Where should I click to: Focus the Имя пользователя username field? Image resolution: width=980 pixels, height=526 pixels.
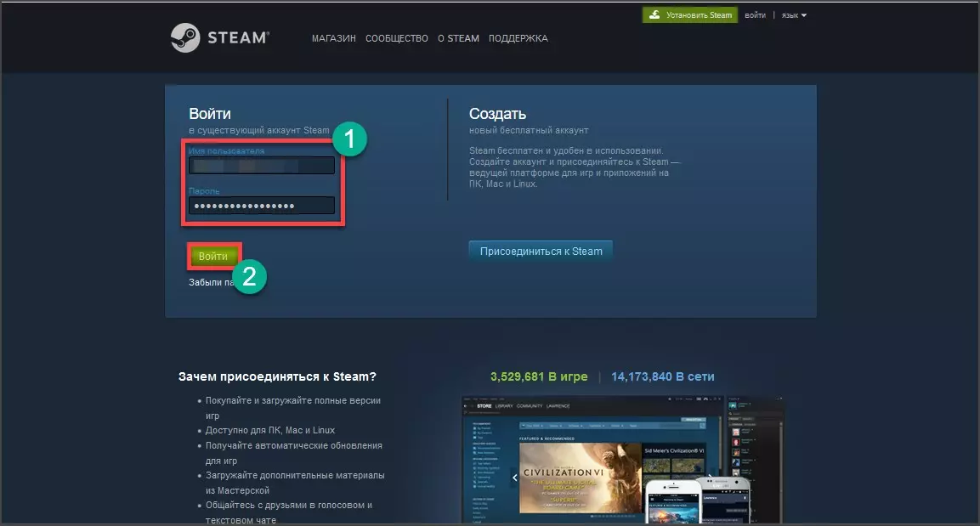(x=262, y=166)
